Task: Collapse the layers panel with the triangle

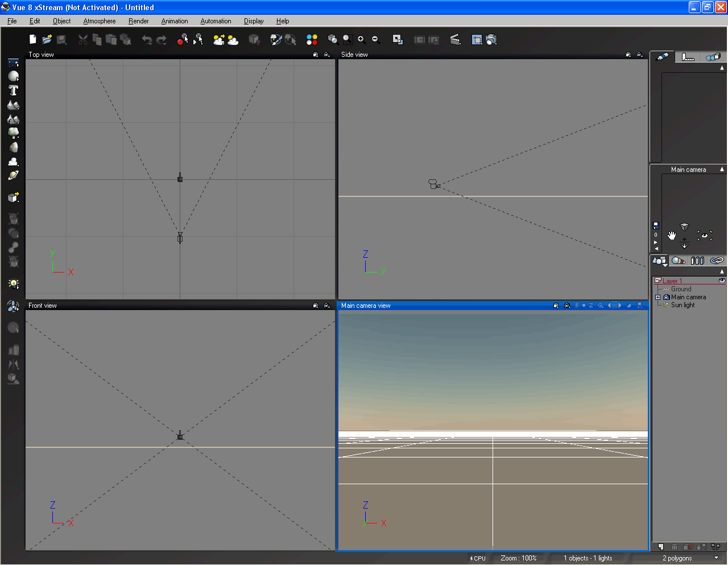Action: (x=722, y=272)
